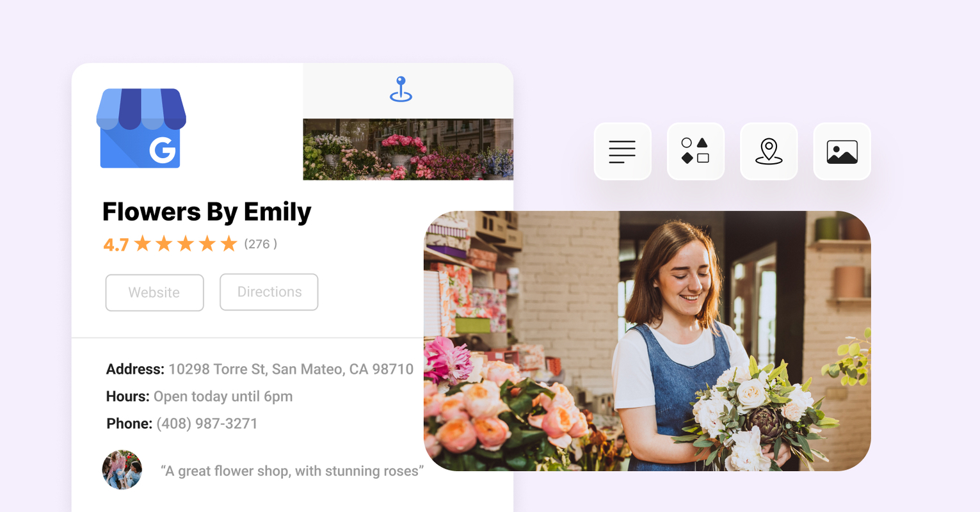Click the phone number (408) 987-3271

coord(206,423)
